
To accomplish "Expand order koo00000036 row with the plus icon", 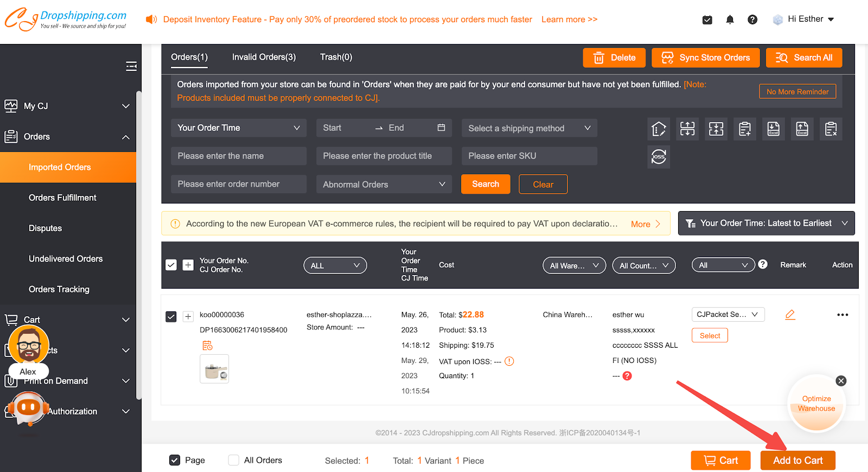I will (188, 316).
